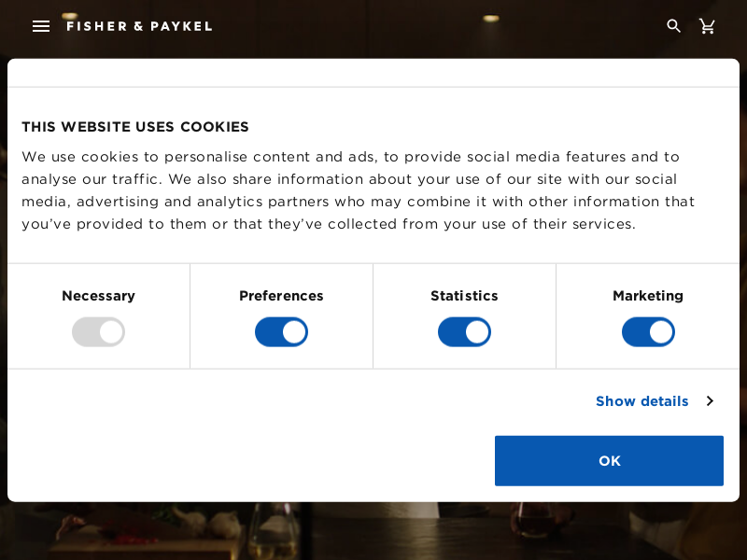Click the Fisher & Paykel logo
Screen dimensions: 747x560
(139, 26)
